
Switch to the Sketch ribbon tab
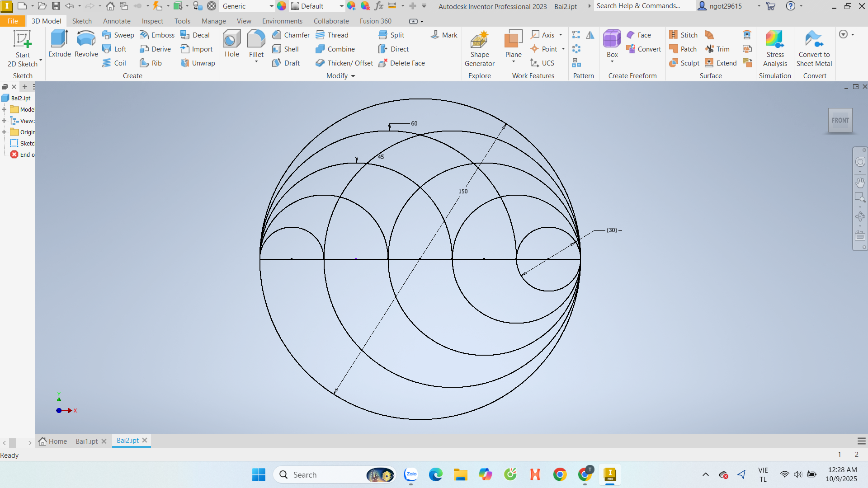tap(82, 21)
